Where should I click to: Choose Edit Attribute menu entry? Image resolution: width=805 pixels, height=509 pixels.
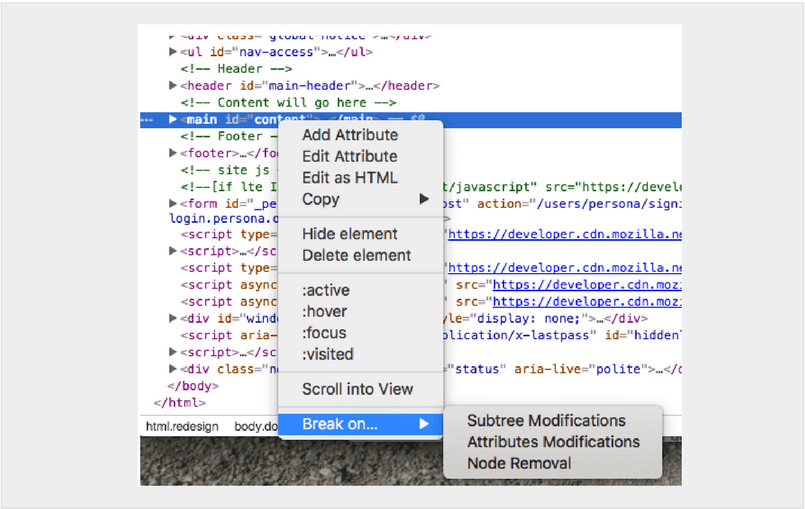(x=350, y=156)
